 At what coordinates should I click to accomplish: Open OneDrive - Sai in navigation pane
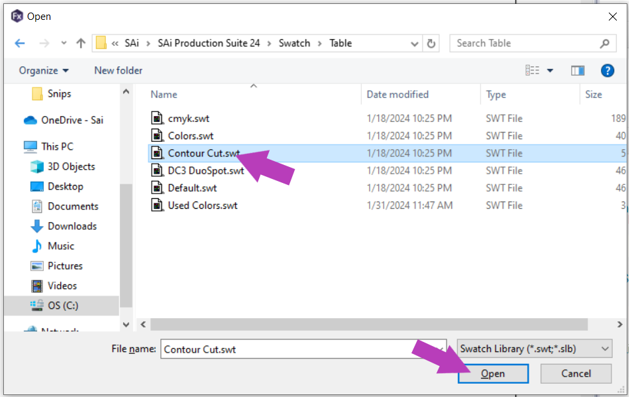72,120
